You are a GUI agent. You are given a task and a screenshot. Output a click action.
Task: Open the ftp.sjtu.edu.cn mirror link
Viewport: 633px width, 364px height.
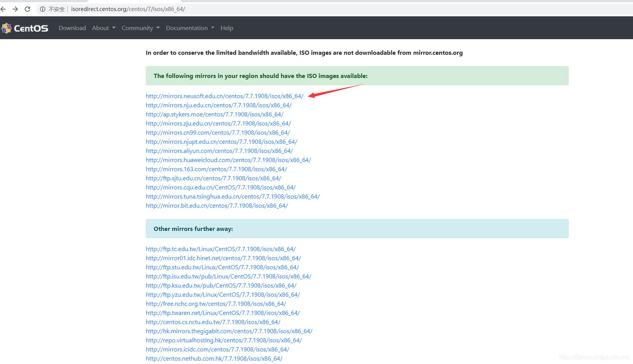click(x=214, y=178)
